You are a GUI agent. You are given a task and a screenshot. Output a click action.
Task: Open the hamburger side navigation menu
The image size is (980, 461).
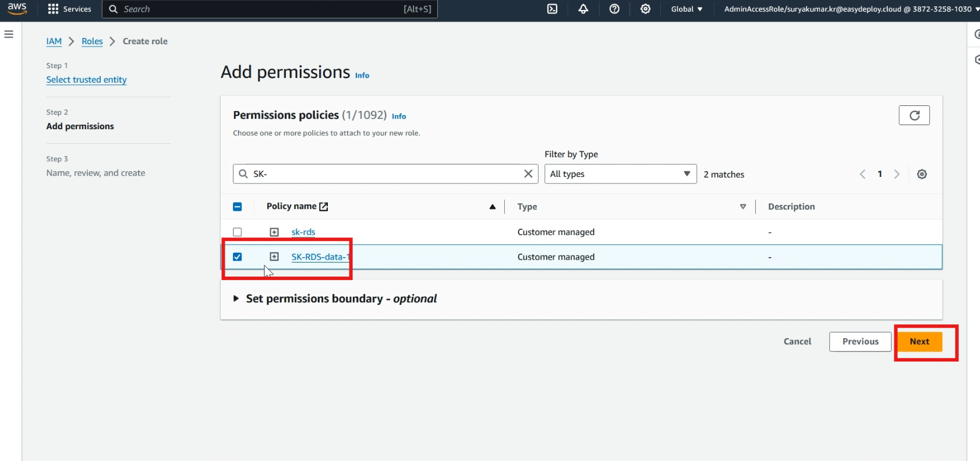point(9,34)
